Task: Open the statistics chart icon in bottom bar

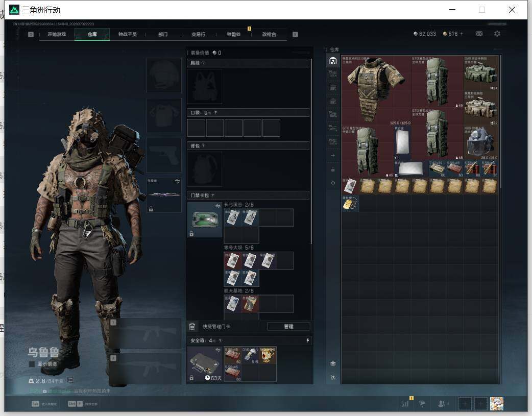Action: (405, 404)
